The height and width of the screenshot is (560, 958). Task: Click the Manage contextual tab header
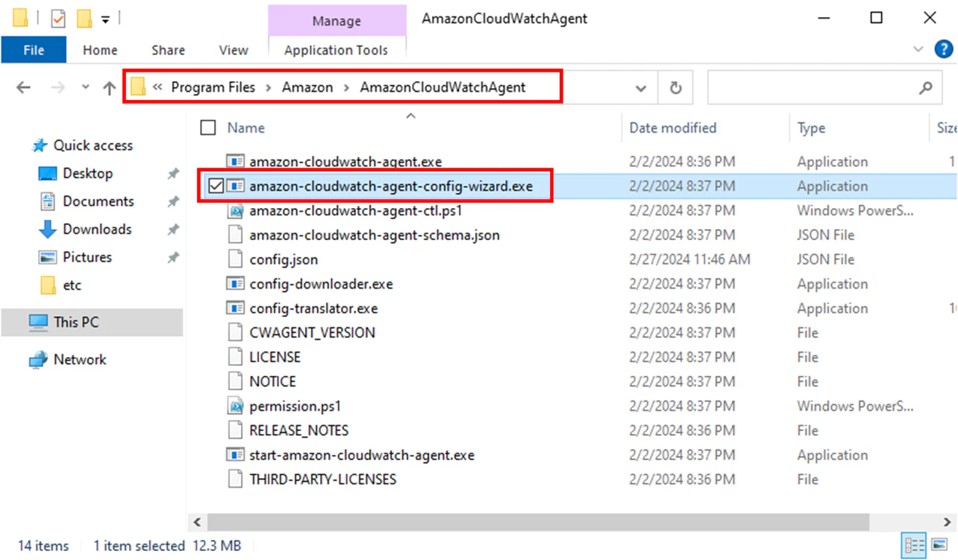336,21
